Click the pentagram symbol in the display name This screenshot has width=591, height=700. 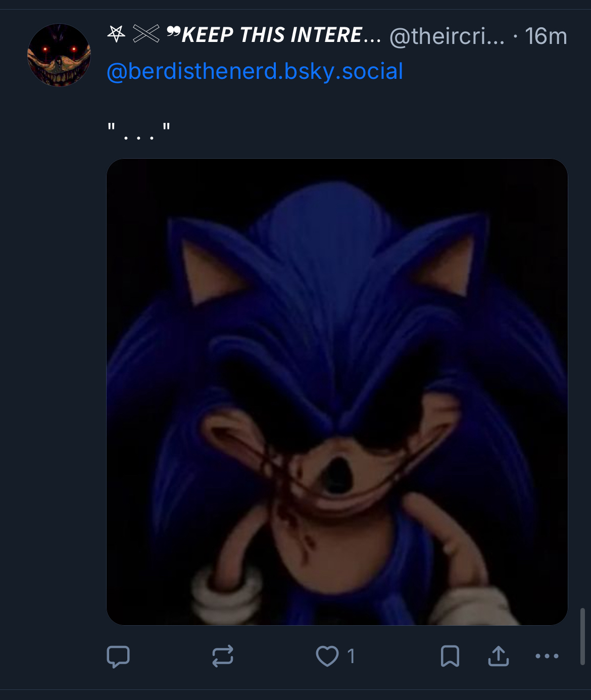117,34
